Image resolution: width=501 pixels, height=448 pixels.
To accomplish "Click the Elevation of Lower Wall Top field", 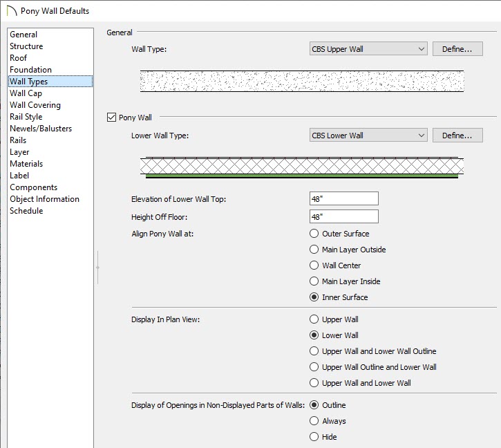I will (x=344, y=198).
